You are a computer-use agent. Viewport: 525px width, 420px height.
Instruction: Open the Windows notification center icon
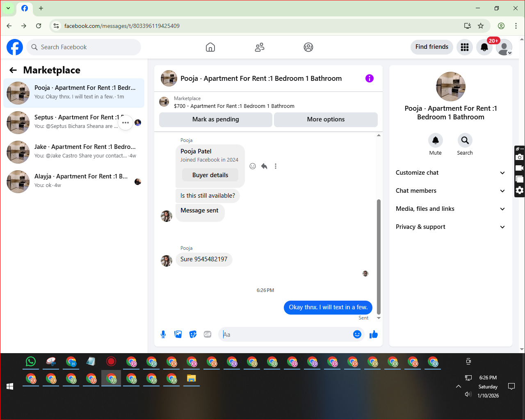tap(511, 386)
